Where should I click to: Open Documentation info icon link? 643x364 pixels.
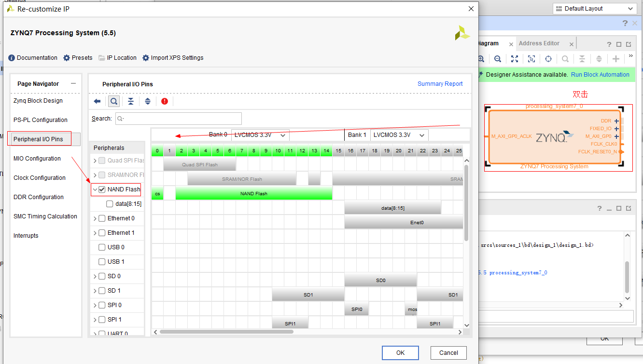click(33, 58)
